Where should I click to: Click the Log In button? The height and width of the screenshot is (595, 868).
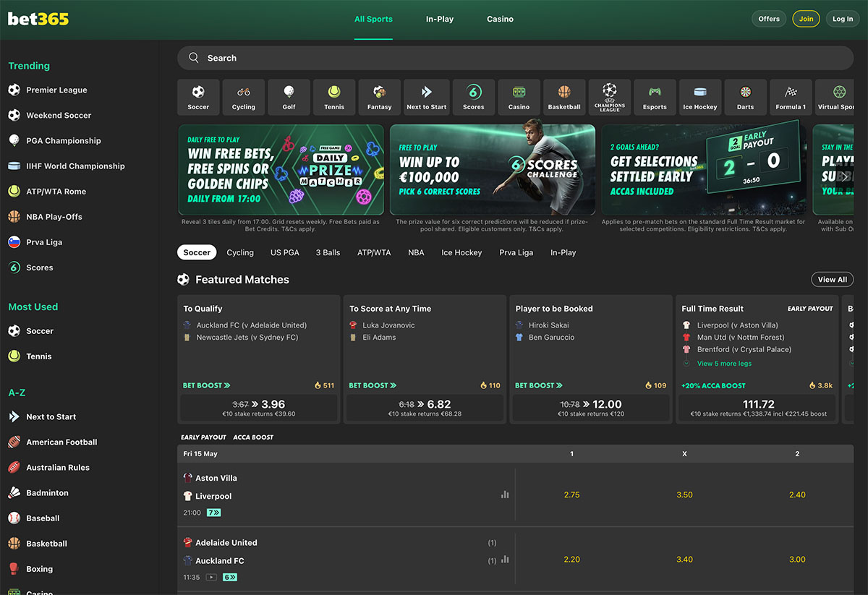(843, 19)
